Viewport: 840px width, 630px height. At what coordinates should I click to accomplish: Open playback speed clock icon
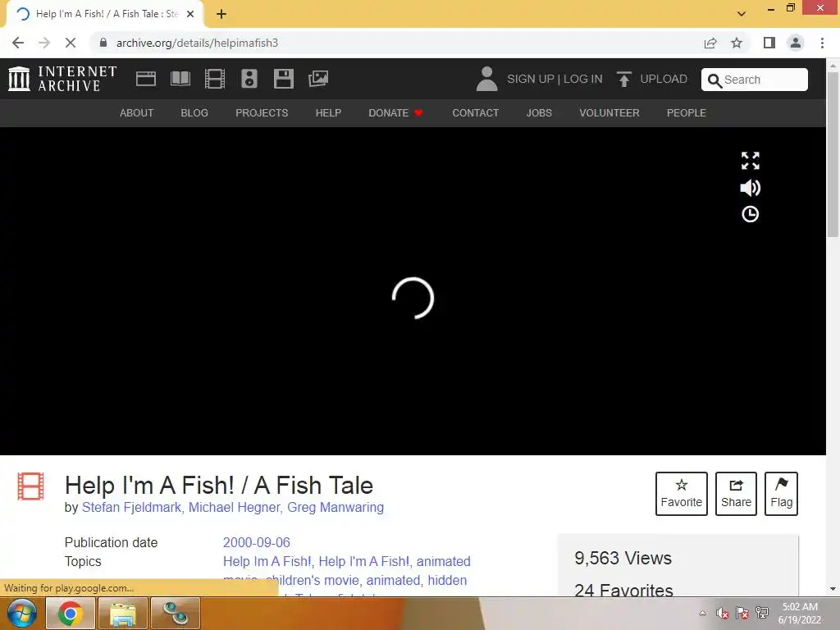point(750,214)
